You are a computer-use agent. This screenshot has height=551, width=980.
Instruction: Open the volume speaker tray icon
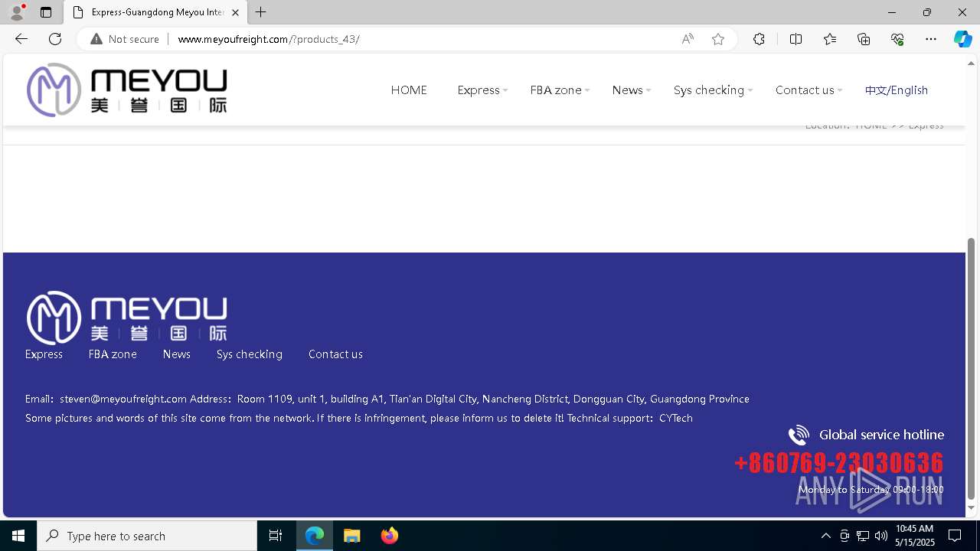(881, 536)
